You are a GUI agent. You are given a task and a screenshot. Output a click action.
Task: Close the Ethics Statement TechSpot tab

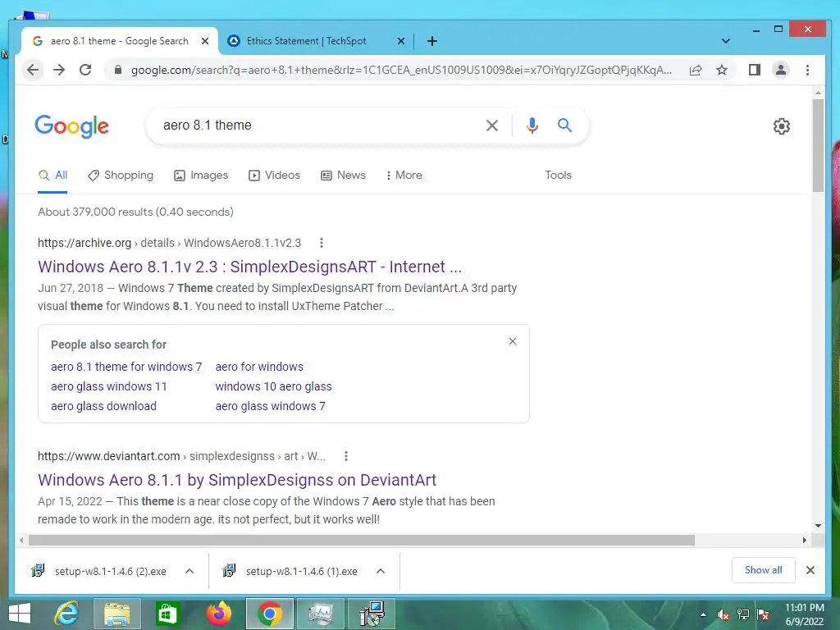400,41
